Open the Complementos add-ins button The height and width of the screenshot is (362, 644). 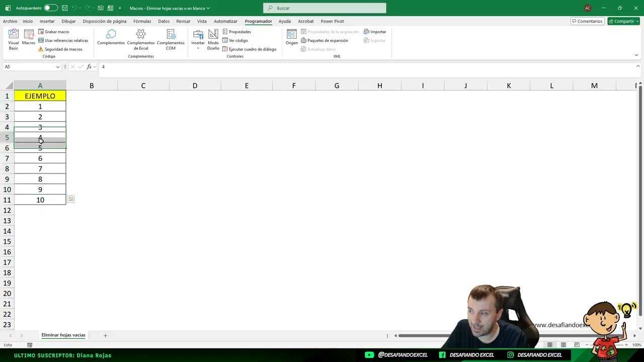(x=111, y=38)
